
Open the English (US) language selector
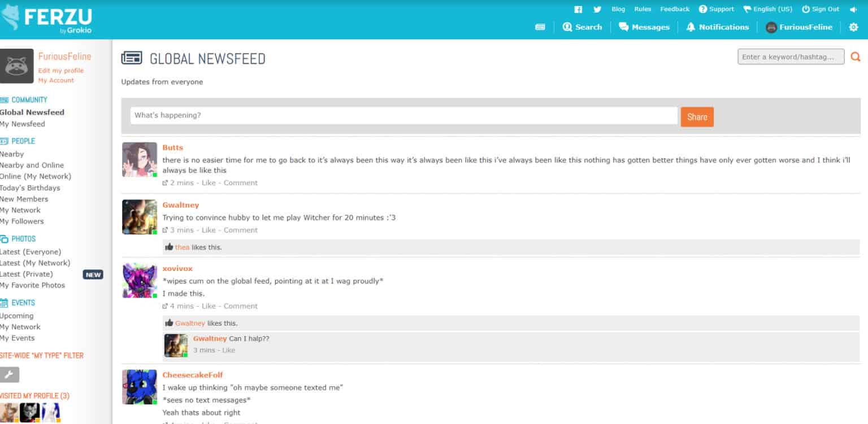(x=767, y=9)
